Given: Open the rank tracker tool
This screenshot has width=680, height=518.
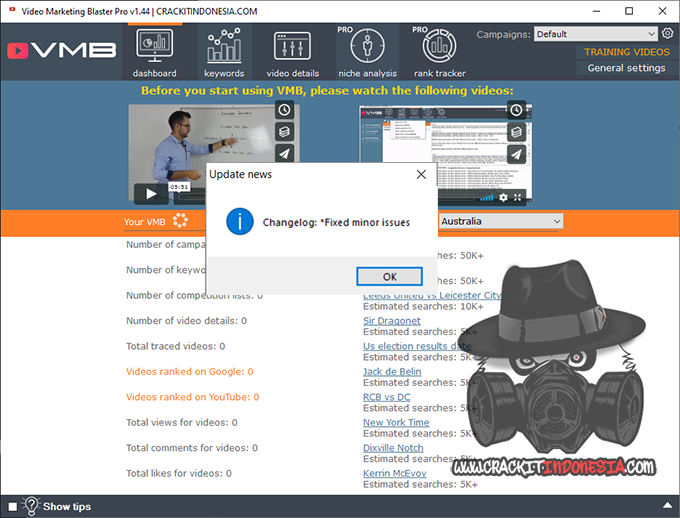Looking at the screenshot, I should 440,53.
